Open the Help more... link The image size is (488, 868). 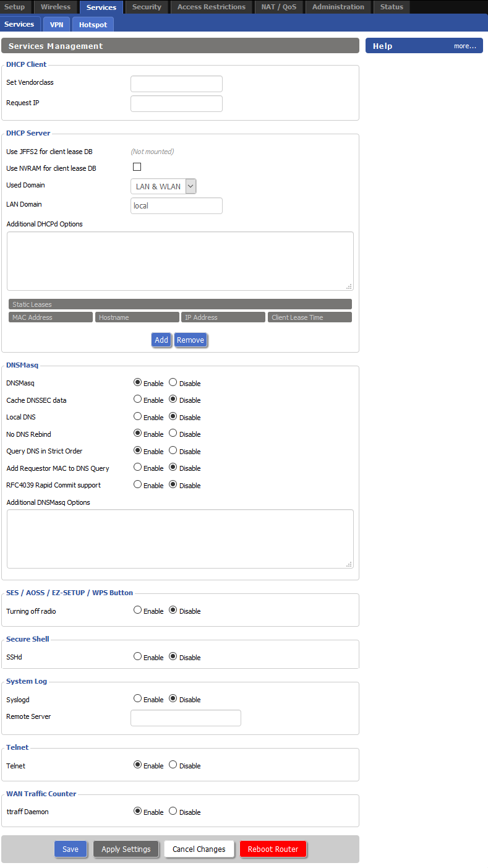[464, 46]
